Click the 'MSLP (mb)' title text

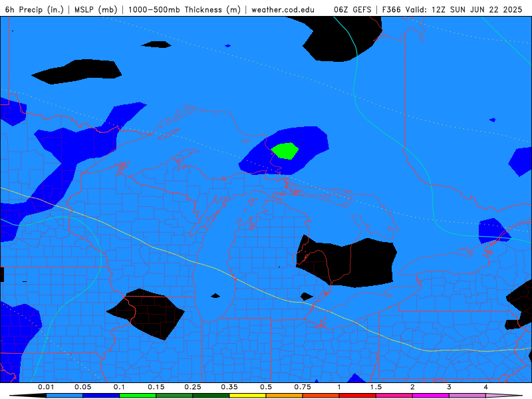click(96, 9)
